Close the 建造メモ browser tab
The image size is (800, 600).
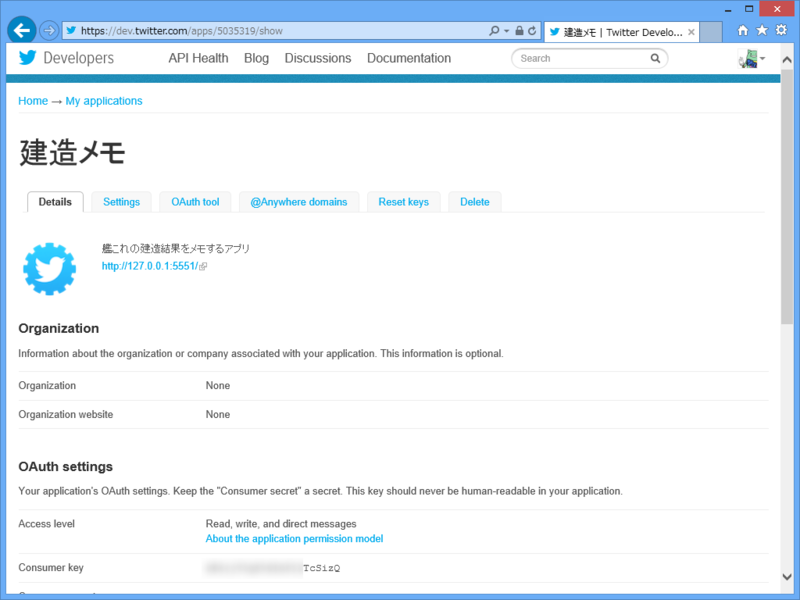click(x=691, y=32)
